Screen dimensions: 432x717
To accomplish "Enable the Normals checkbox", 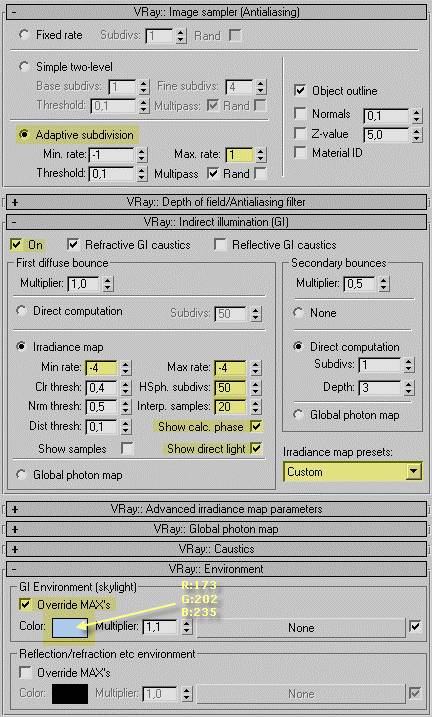I will click(300, 113).
